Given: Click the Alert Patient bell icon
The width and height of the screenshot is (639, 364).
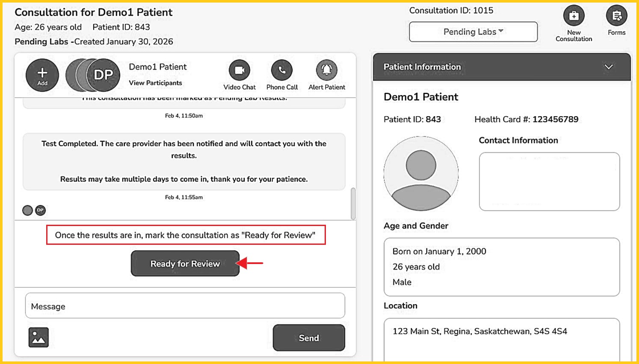Looking at the screenshot, I should pyautogui.click(x=327, y=70).
